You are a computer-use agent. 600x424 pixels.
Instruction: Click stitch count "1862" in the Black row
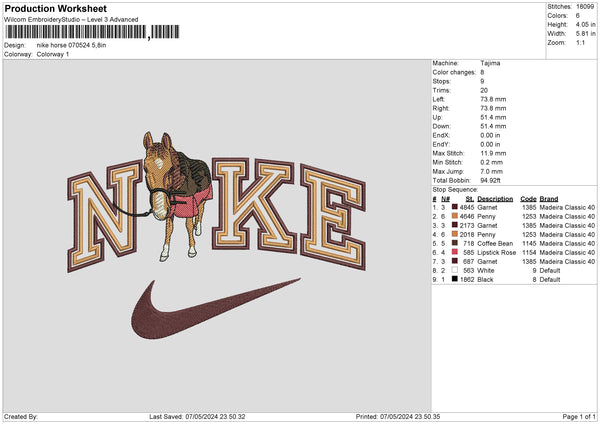pos(467,280)
